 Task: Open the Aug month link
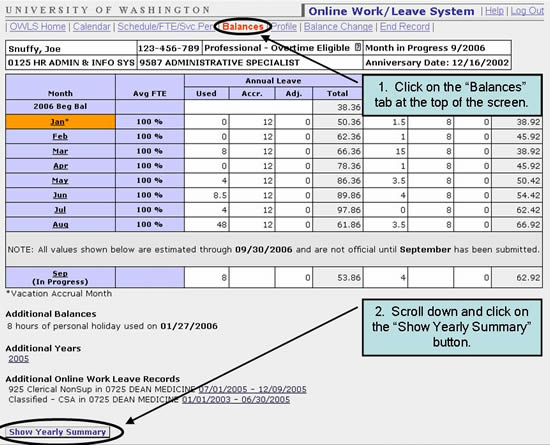coord(60,224)
